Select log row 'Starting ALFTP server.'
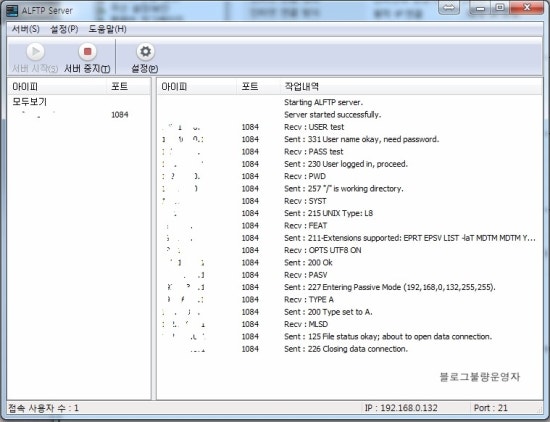The image size is (550, 422). tap(349, 102)
